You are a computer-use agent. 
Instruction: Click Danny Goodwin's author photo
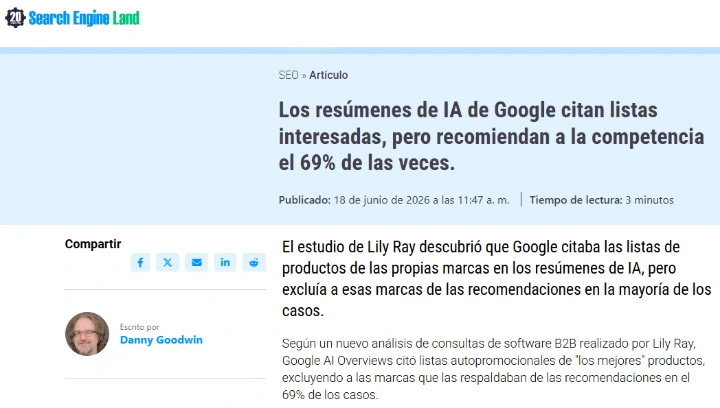(87, 334)
